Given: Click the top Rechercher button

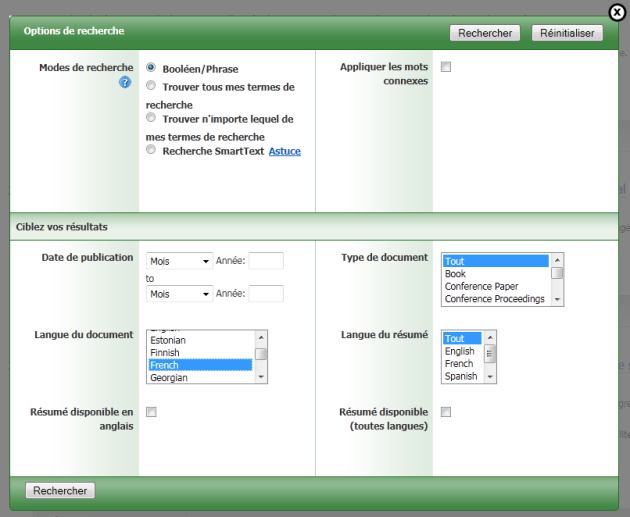Looking at the screenshot, I should pyautogui.click(x=485, y=33).
